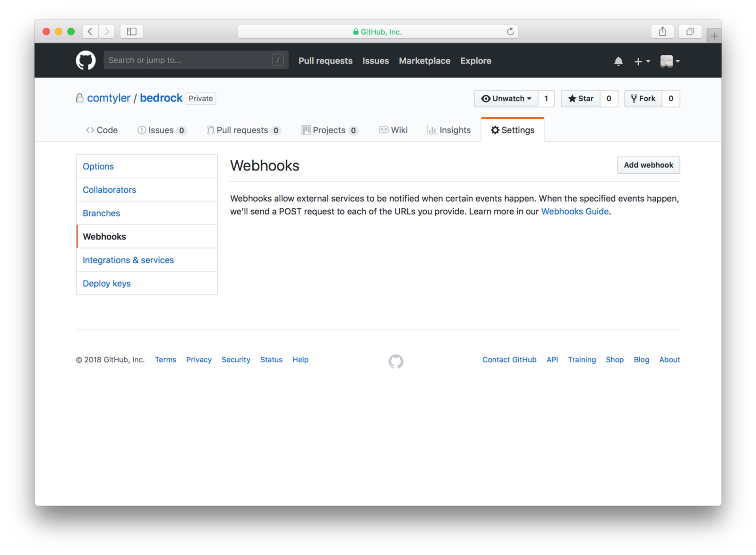Switch to the Projects tab
Viewport: 756px width, 555px height.
point(330,130)
